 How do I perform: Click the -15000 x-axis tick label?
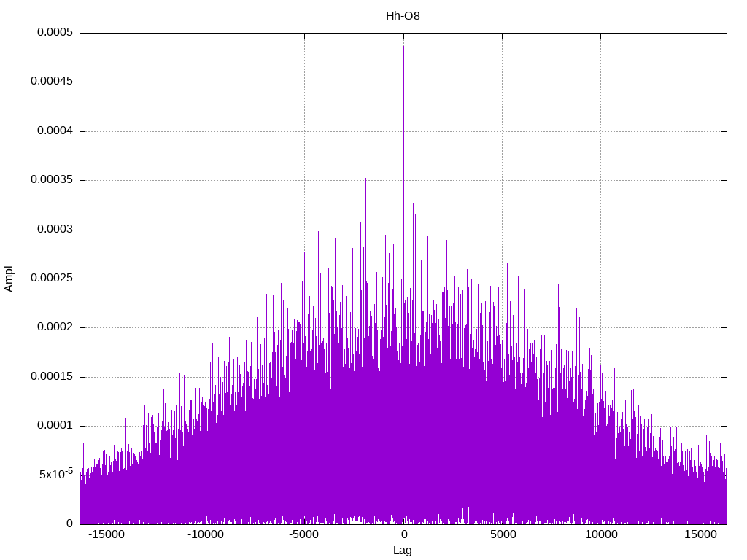point(107,534)
